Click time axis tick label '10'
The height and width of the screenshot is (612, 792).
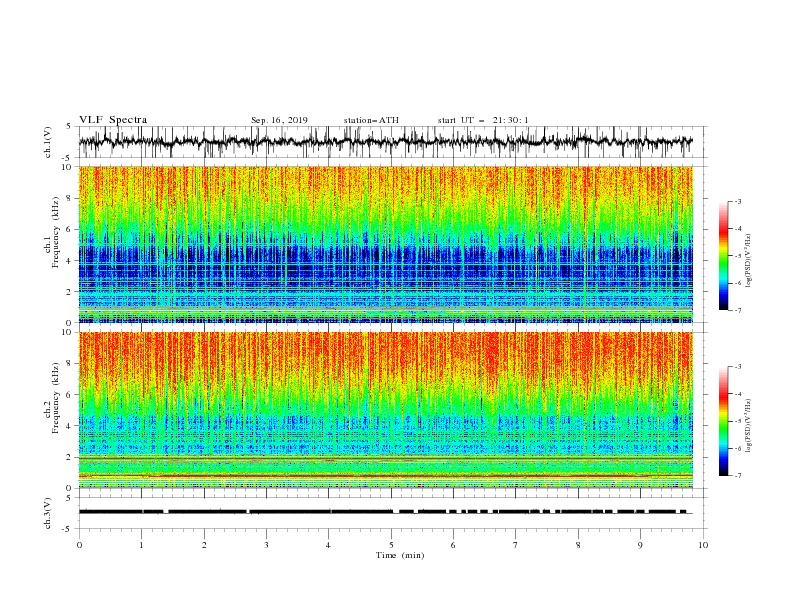703,545
